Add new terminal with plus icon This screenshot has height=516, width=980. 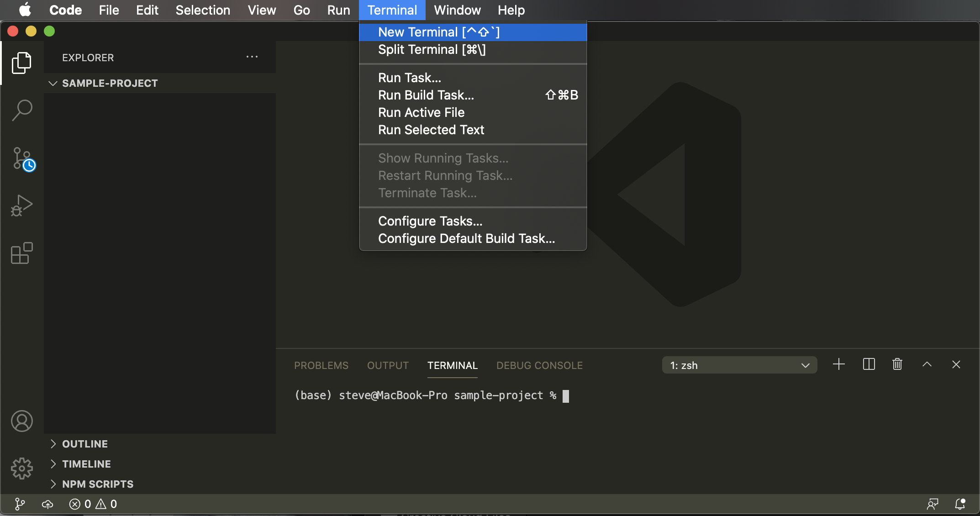point(838,364)
